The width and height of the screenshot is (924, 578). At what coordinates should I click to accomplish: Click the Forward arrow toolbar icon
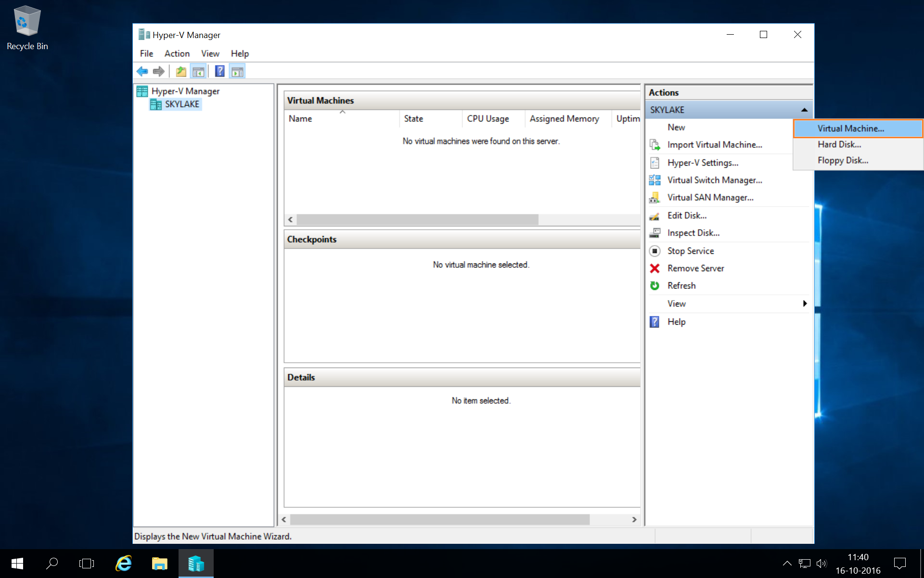pyautogui.click(x=158, y=72)
